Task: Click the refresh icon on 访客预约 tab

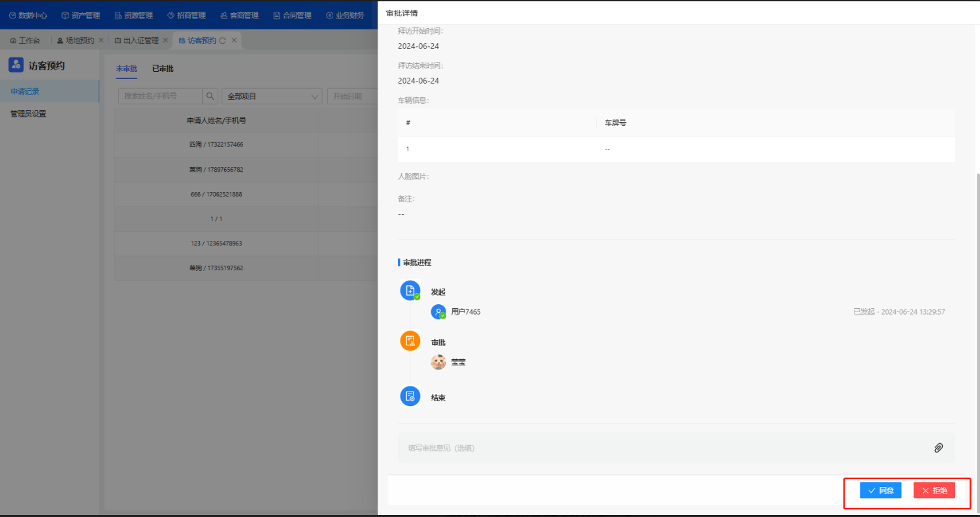Action: point(222,40)
